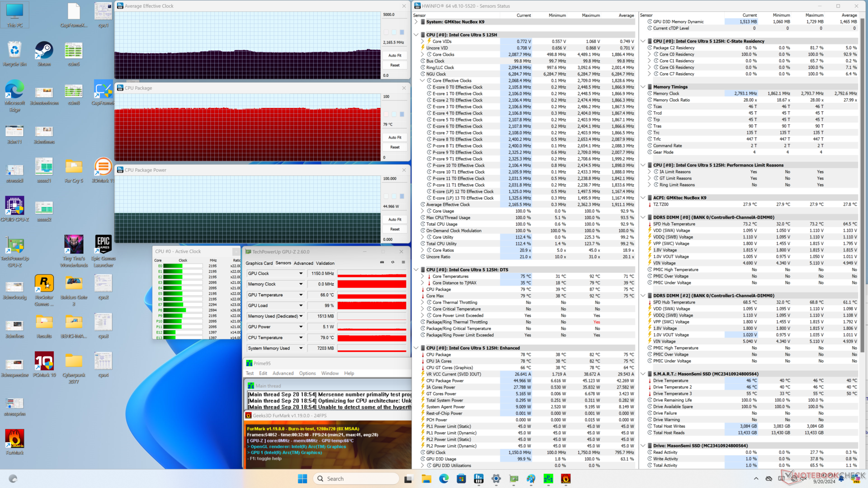Expand Core Temperatures tree row
868x488 pixels.
pyautogui.click(x=423, y=276)
